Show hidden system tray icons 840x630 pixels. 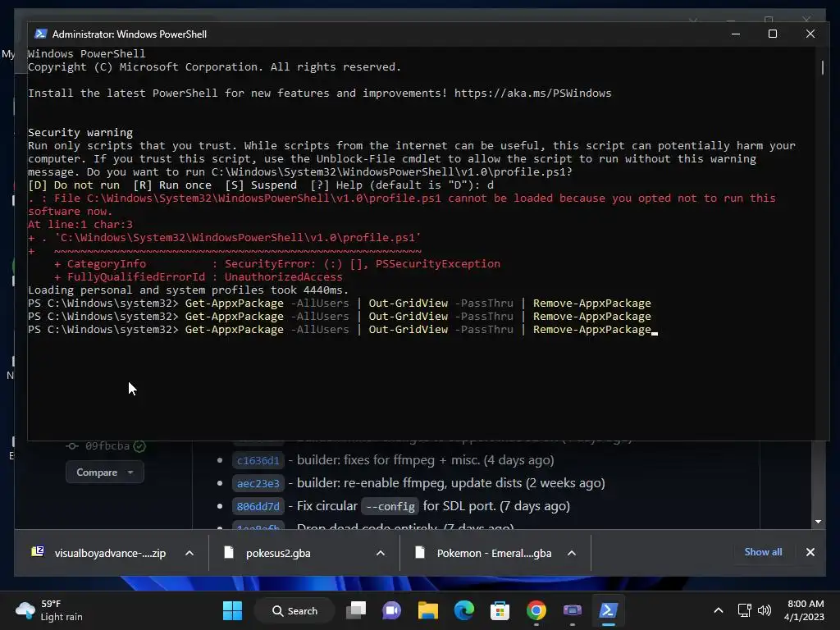click(719, 610)
